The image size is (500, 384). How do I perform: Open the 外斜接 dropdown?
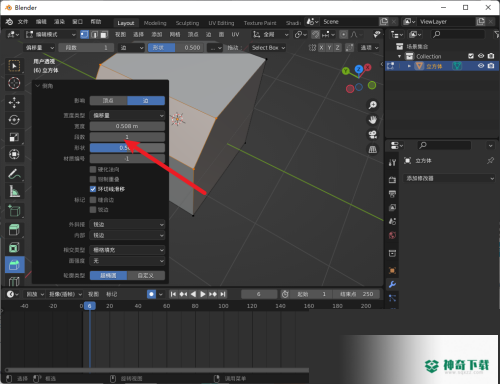click(x=127, y=225)
